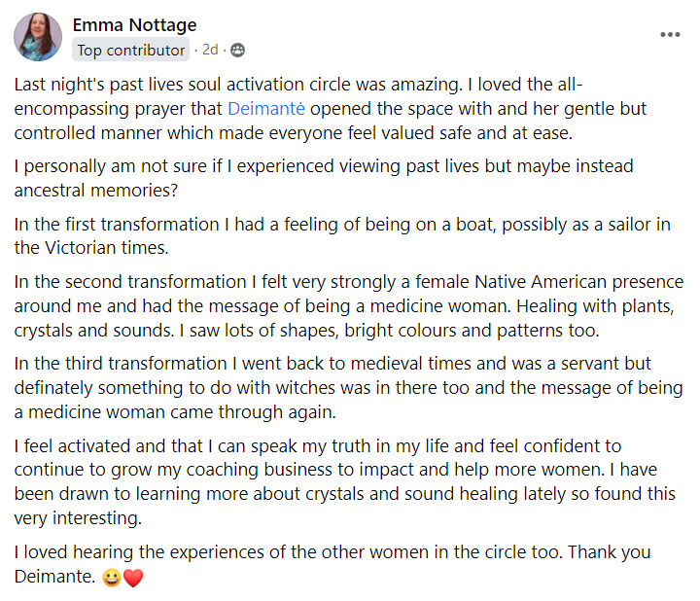700x601 pixels.
Task: Open the 2d post timestamp link
Action: 210,50
